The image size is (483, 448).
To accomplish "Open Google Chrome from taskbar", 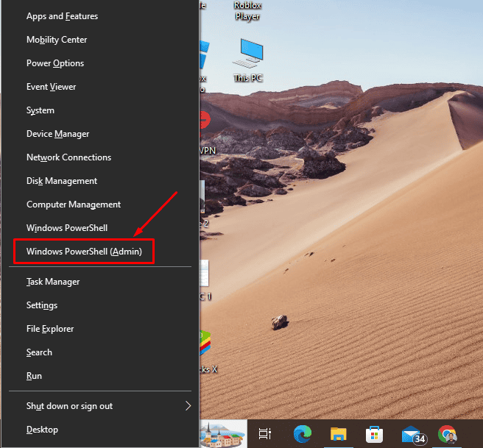I will coord(447,434).
